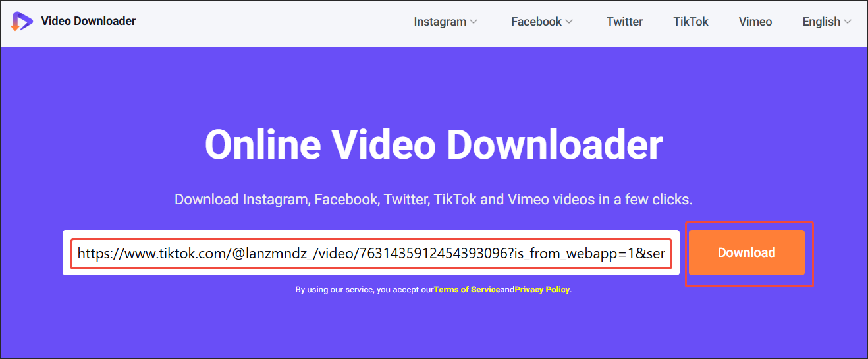This screenshot has width=868, height=359.
Task: Click the Video Downloader logo icon
Action: point(21,22)
